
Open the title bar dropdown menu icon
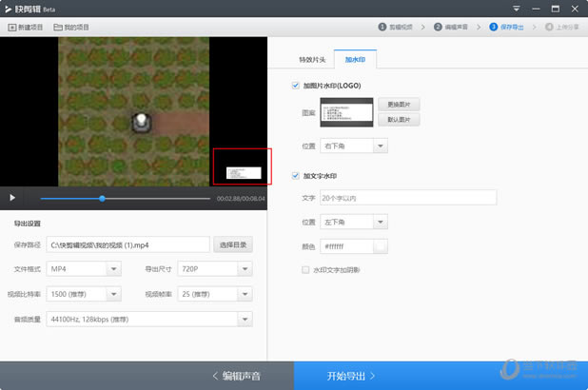(x=517, y=9)
